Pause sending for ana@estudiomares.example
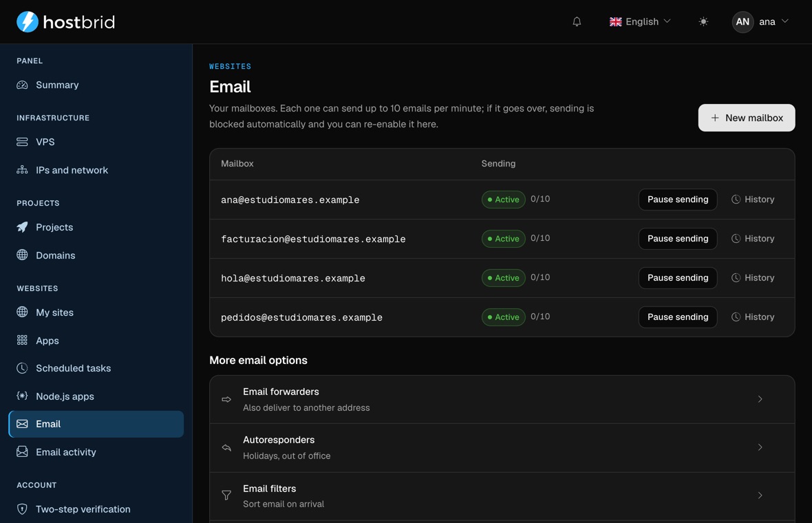Image resolution: width=812 pixels, height=523 pixels. click(677, 200)
